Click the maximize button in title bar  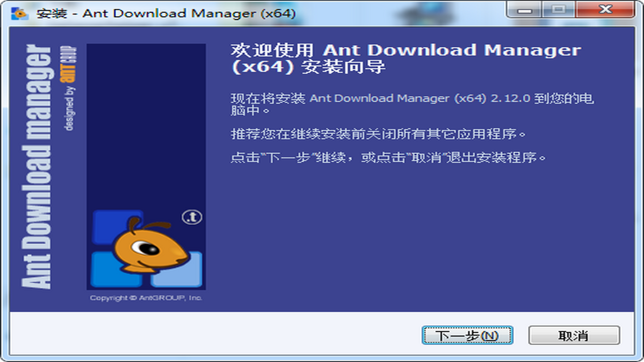(x=558, y=10)
